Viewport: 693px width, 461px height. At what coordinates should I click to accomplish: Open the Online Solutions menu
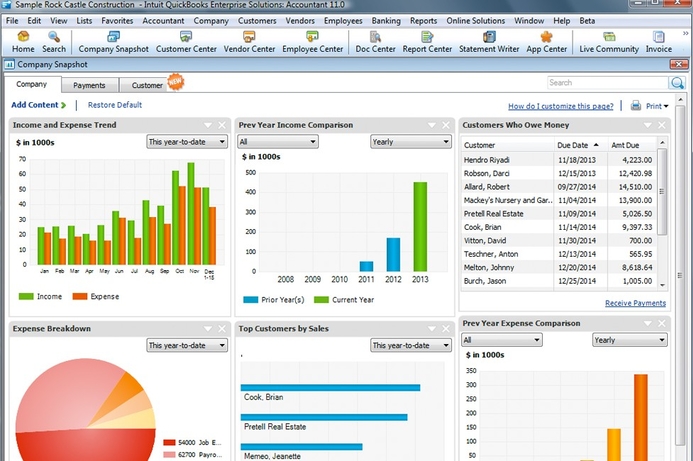tap(476, 21)
